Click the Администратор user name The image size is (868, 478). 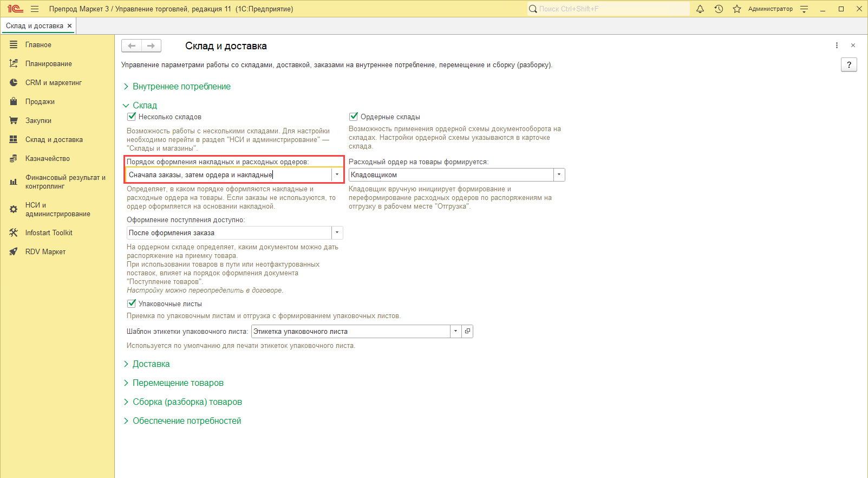coord(770,9)
